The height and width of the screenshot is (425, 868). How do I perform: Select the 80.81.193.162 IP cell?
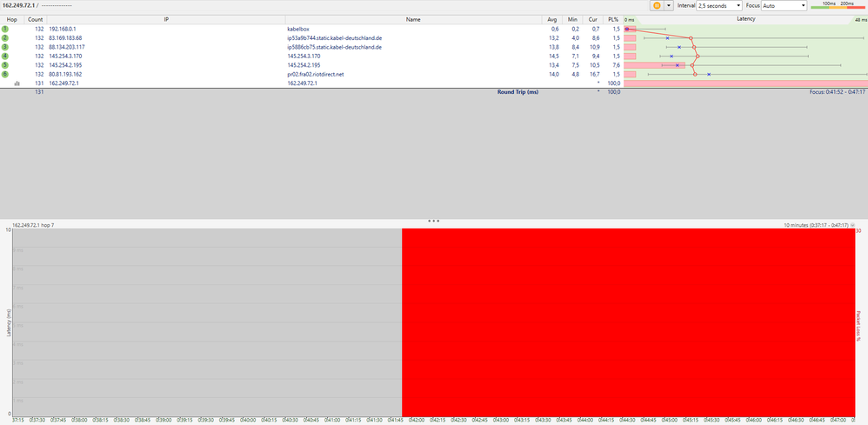pyautogui.click(x=65, y=74)
